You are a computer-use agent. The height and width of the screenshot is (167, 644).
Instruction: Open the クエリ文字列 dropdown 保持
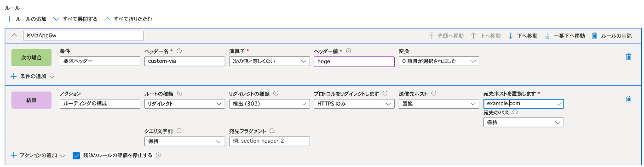[x=184, y=141]
